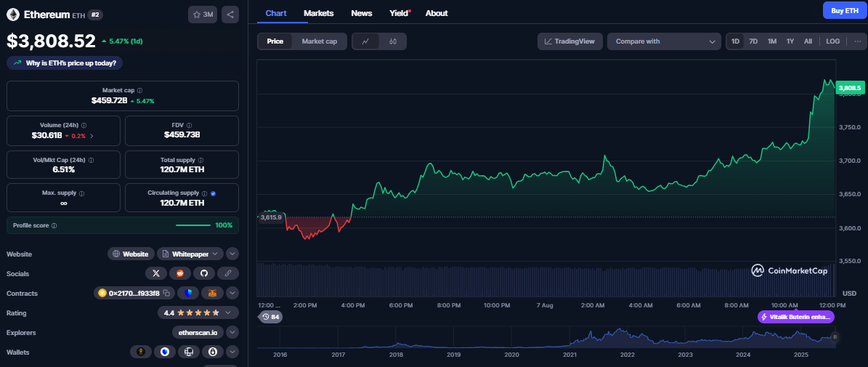Add token to MetaMask via fox icon
The height and width of the screenshot is (367, 868).
click(x=213, y=293)
